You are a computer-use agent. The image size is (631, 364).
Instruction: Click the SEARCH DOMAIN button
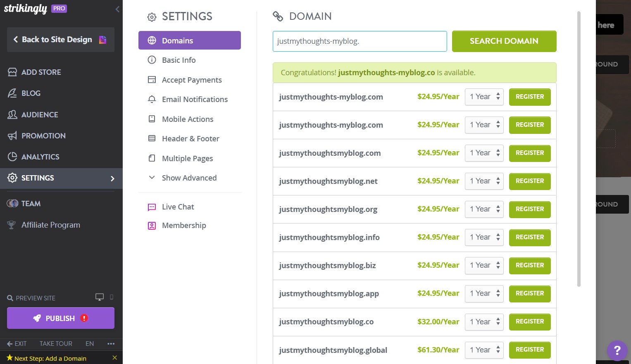point(504,41)
